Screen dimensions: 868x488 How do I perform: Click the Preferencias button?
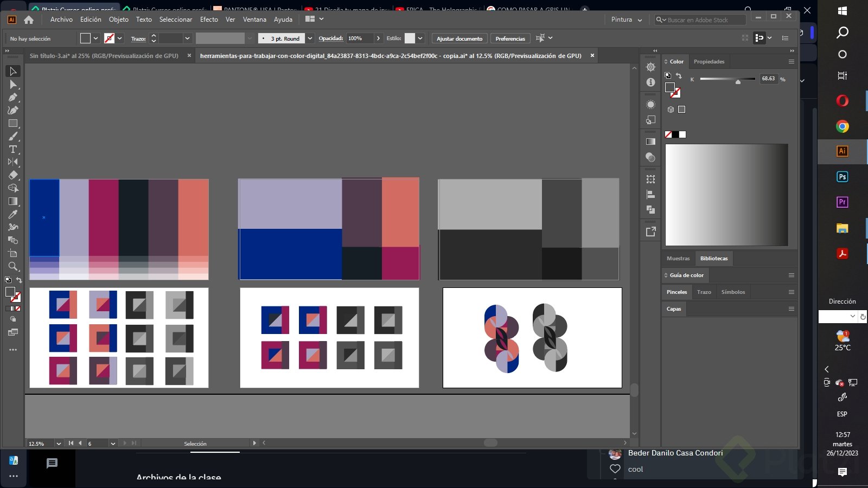coord(510,38)
